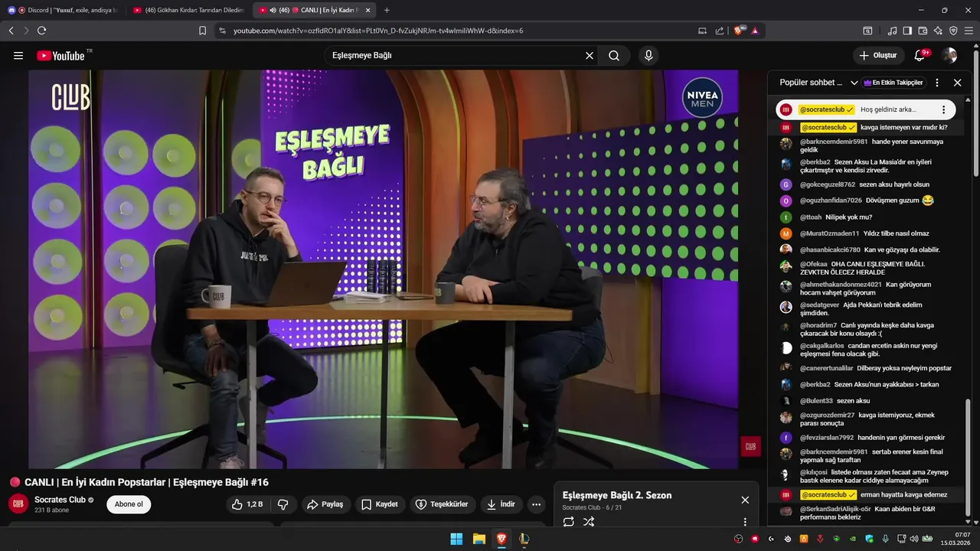
Task: Open the notifications bell
Action: click(921, 56)
